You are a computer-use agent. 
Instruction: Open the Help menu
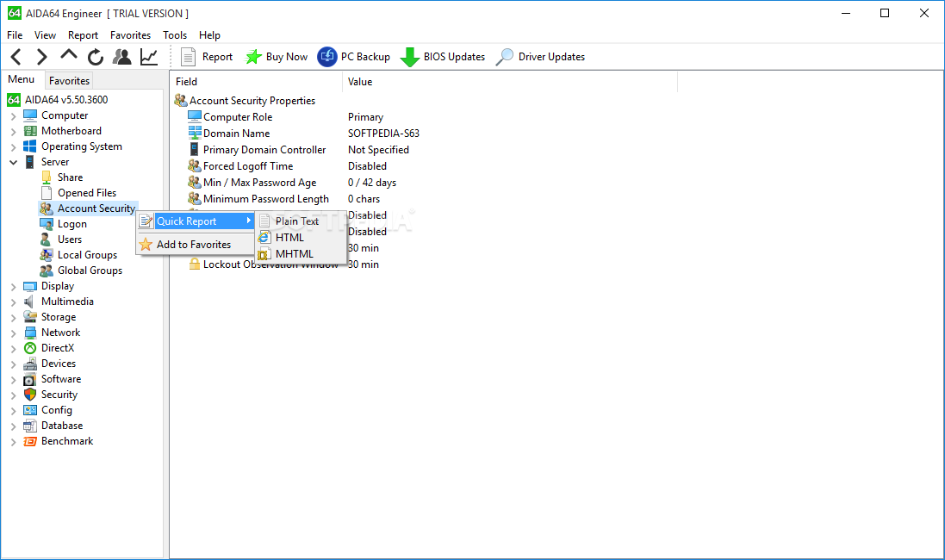(209, 35)
